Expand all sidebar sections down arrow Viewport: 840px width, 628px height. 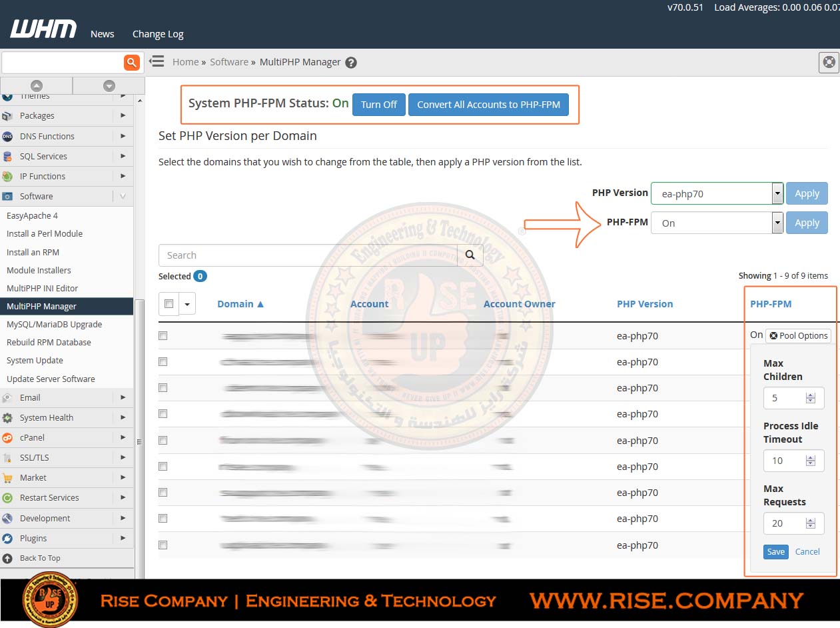pyautogui.click(x=109, y=85)
